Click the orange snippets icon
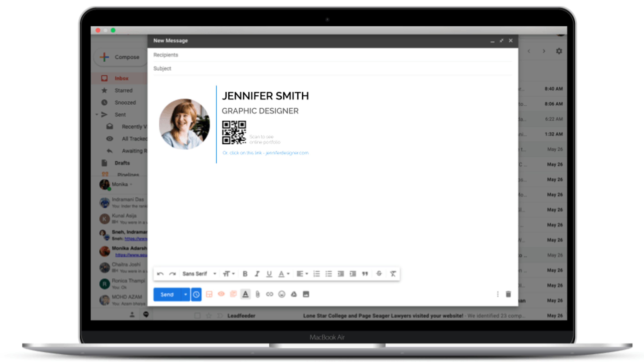The image size is (644, 362). 233,294
